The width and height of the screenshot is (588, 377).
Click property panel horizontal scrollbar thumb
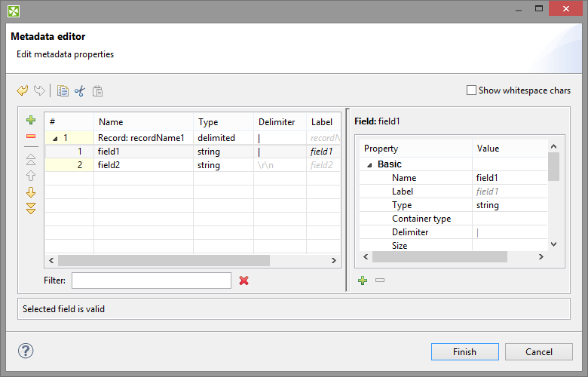(440, 257)
